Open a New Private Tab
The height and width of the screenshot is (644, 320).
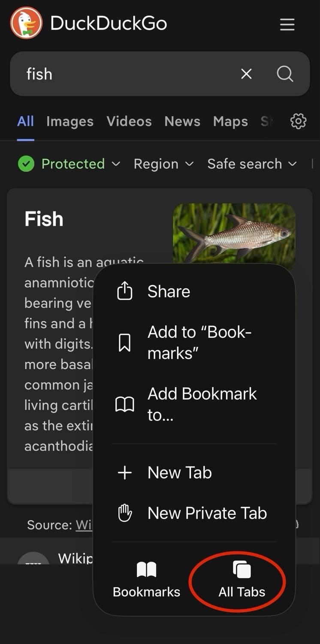(x=207, y=513)
